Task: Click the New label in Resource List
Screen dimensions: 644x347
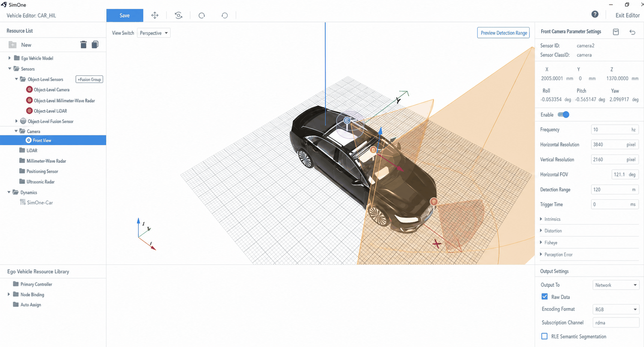Action: coord(26,45)
